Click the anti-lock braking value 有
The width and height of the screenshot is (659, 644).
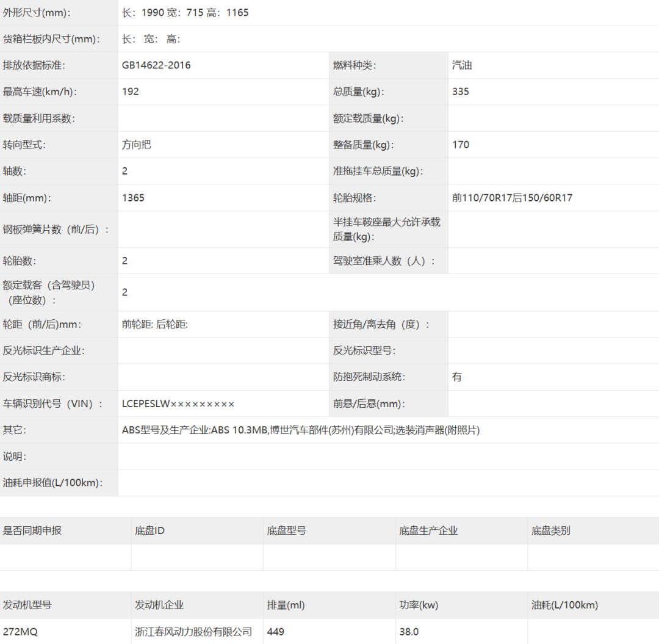tap(457, 377)
